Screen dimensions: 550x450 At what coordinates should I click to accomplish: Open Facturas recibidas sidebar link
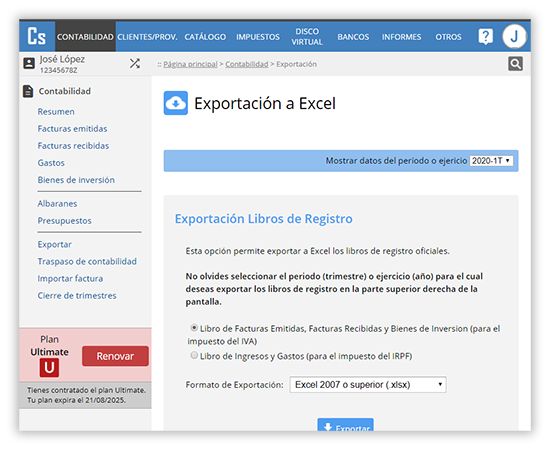tap(73, 146)
